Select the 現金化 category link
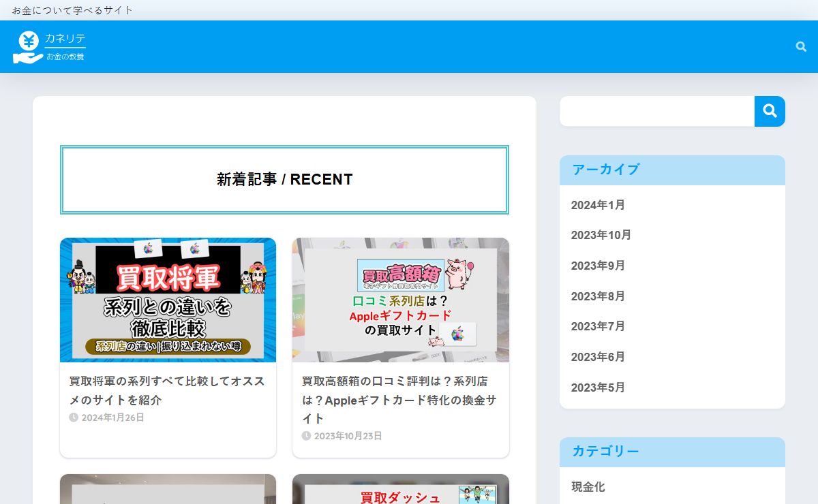Image resolution: width=818 pixels, height=504 pixels. pyautogui.click(x=588, y=487)
